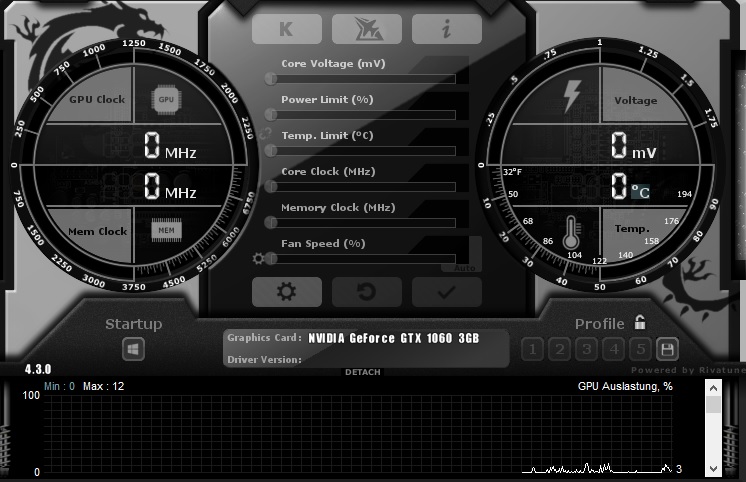
Task: Click the Profile label
Action: click(599, 324)
